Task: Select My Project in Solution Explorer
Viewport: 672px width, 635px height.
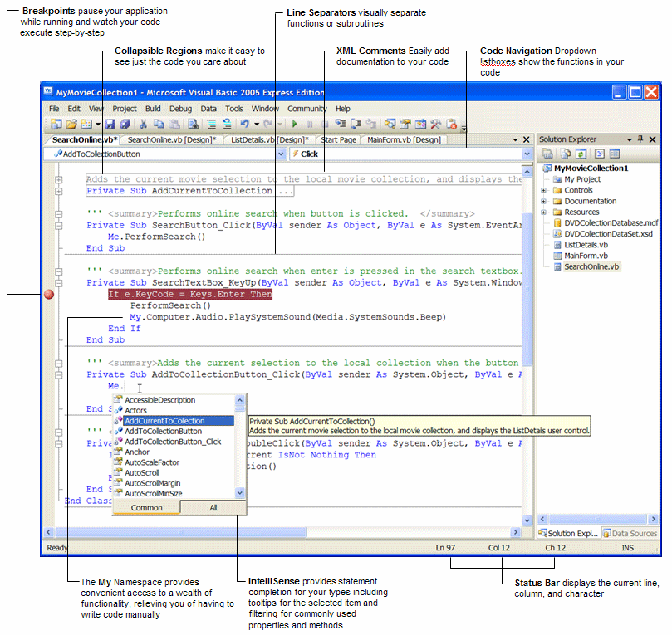Action: coord(582,179)
